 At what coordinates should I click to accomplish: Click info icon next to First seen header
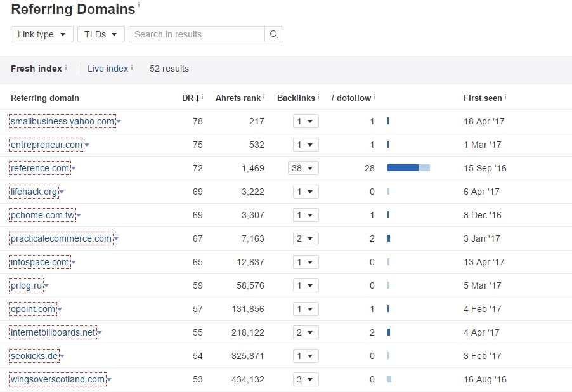pos(505,96)
